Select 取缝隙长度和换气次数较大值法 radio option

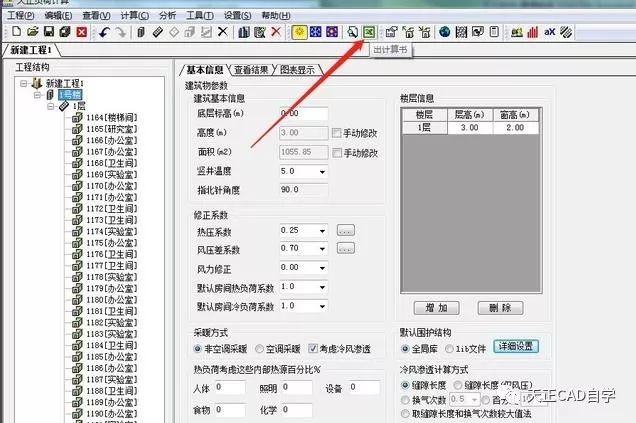(405, 414)
